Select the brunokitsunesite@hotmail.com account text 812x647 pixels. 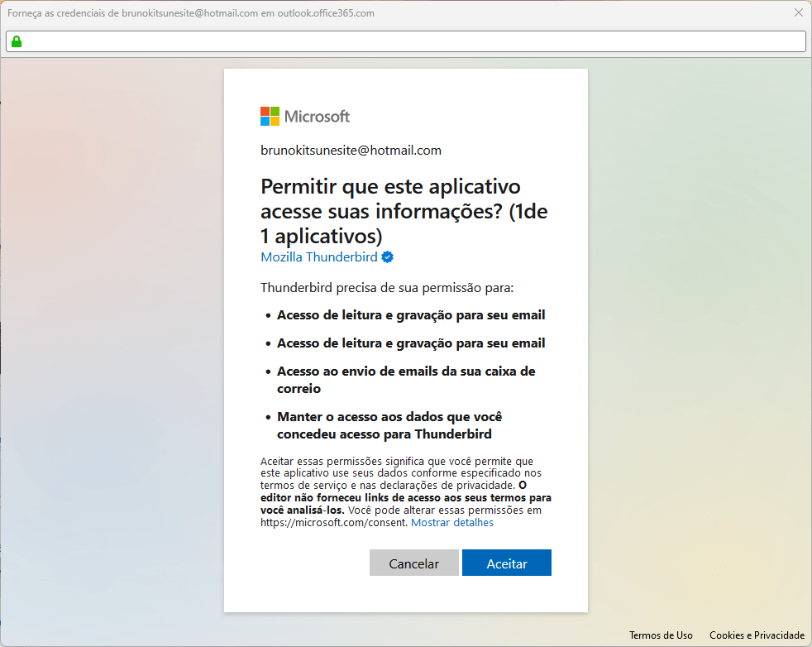[x=351, y=151]
